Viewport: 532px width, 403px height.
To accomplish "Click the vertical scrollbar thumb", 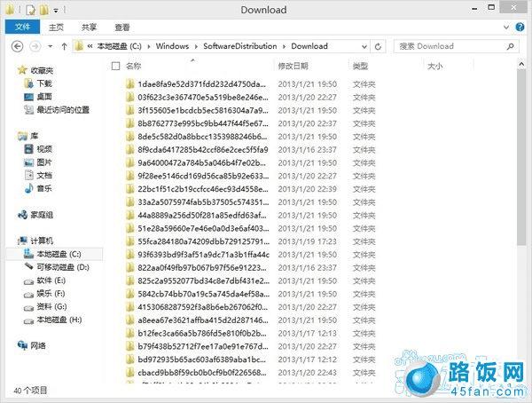I will [521, 157].
